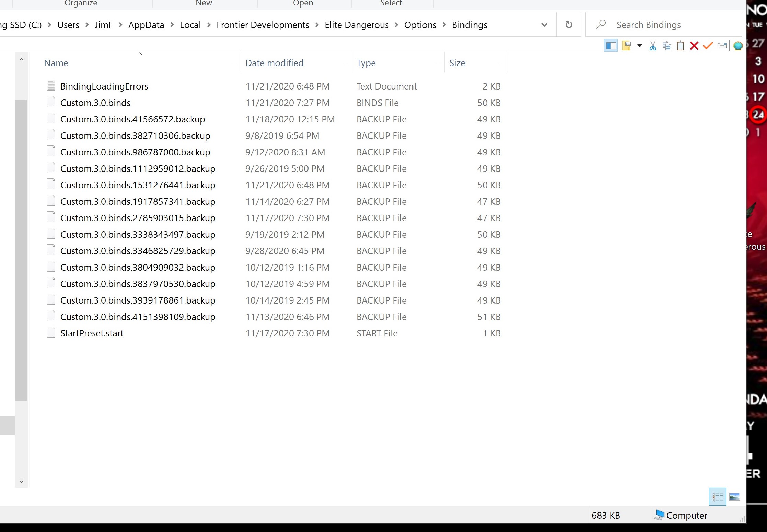
Task: Select icon of Custom.3.0.binds.41566572.backup
Action: click(51, 118)
